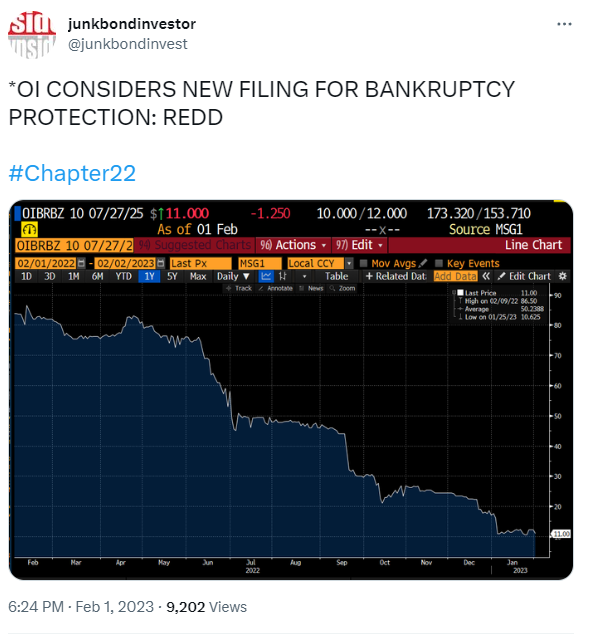This screenshot has width=590, height=642.
Task: Open the chart settings gear icon
Action: (563, 276)
